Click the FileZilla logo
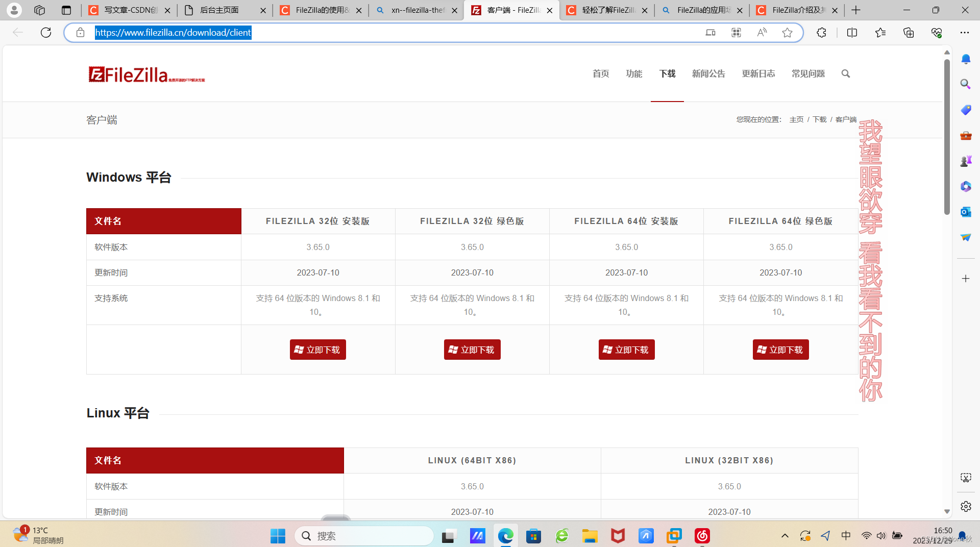The width and height of the screenshot is (980, 547). coord(146,74)
